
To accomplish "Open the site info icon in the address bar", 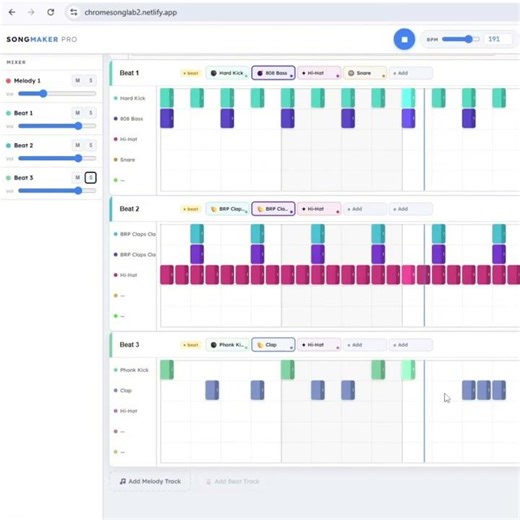I will [x=74, y=12].
